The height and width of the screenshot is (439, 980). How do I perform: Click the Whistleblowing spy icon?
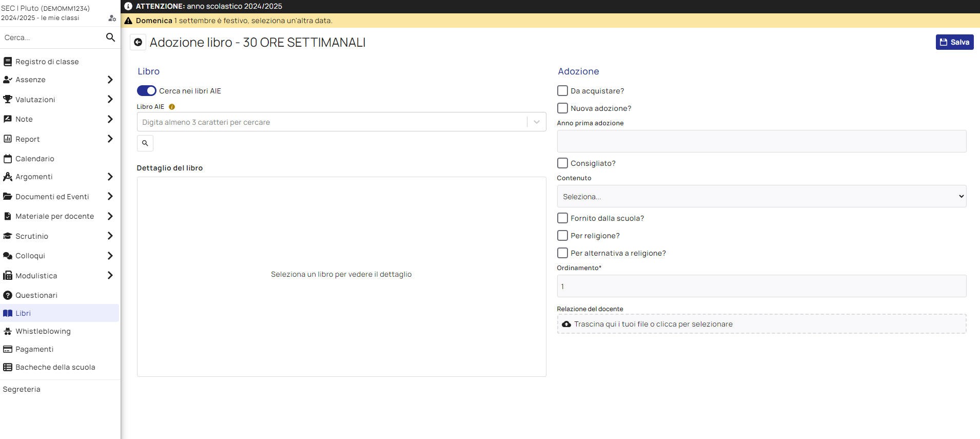tap(8, 331)
